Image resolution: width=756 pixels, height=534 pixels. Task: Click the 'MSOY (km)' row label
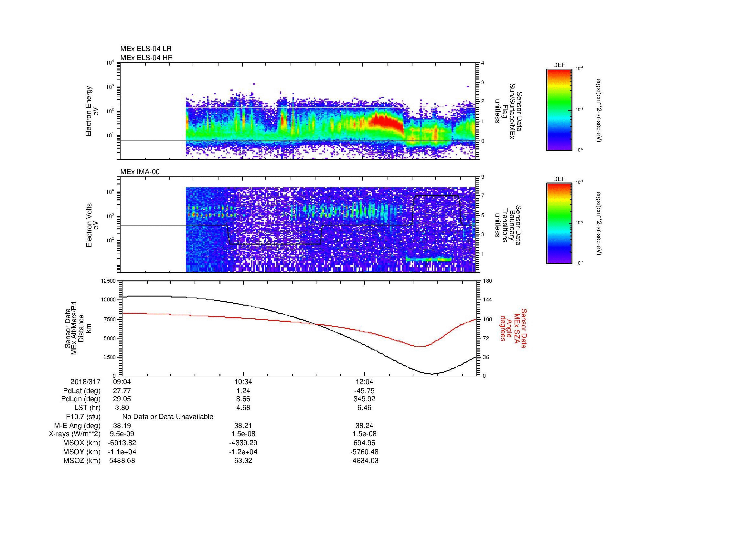click(82, 452)
